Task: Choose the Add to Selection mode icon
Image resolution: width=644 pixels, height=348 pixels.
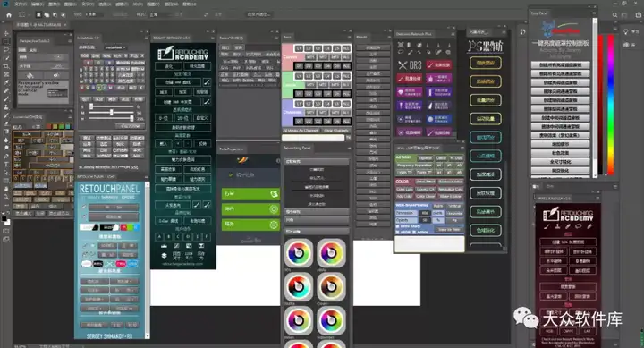Action: (47, 15)
